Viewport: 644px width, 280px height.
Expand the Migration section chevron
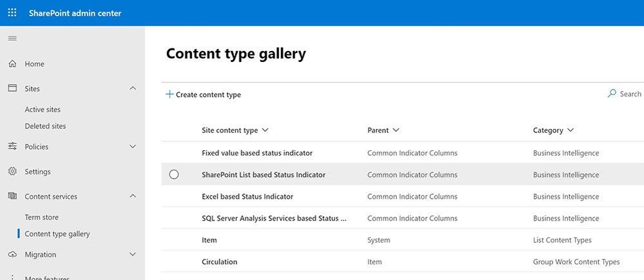click(x=133, y=254)
